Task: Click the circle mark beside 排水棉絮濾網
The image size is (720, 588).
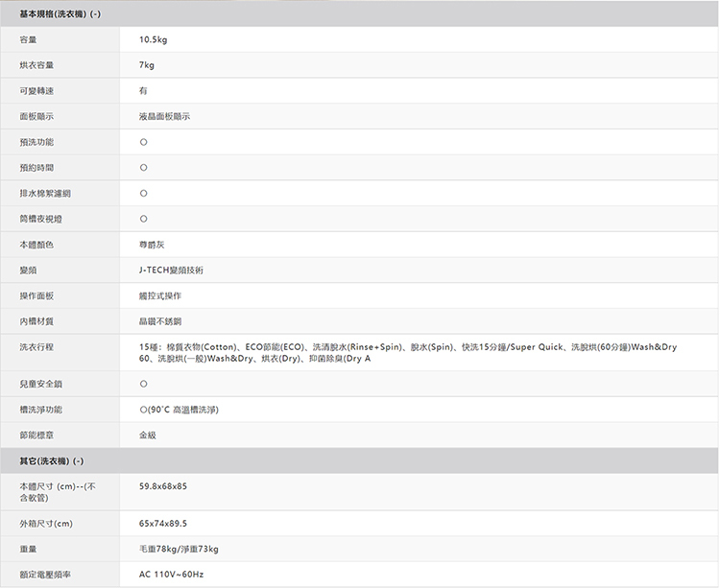Action: pos(143,194)
